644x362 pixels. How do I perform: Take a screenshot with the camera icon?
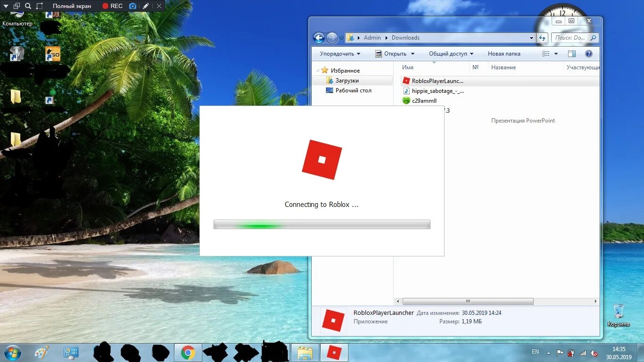click(x=132, y=6)
